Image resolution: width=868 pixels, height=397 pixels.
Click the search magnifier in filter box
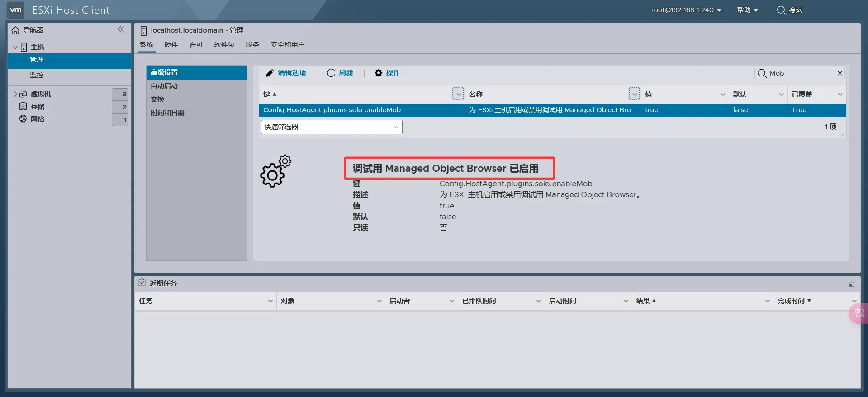762,73
